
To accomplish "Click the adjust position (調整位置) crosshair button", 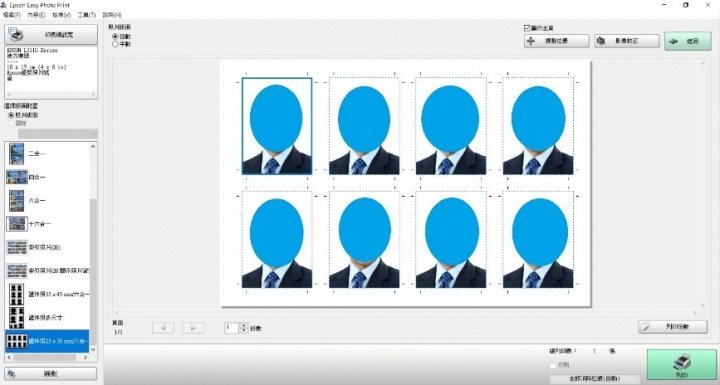I will (x=557, y=41).
